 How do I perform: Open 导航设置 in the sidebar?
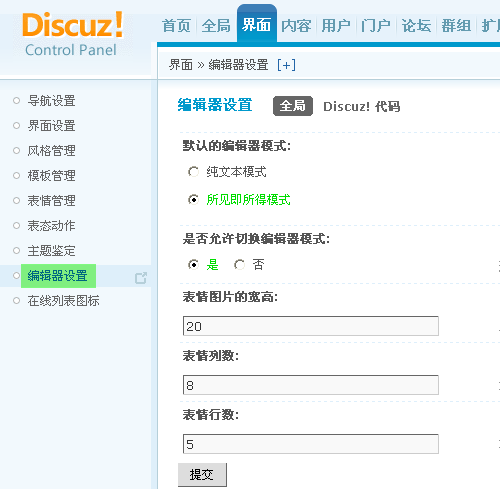51,101
